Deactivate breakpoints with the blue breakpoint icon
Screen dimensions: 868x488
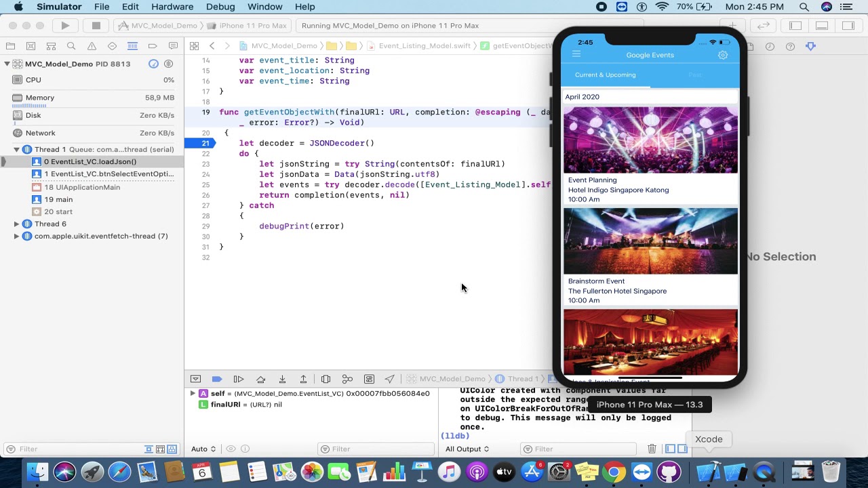(217, 379)
